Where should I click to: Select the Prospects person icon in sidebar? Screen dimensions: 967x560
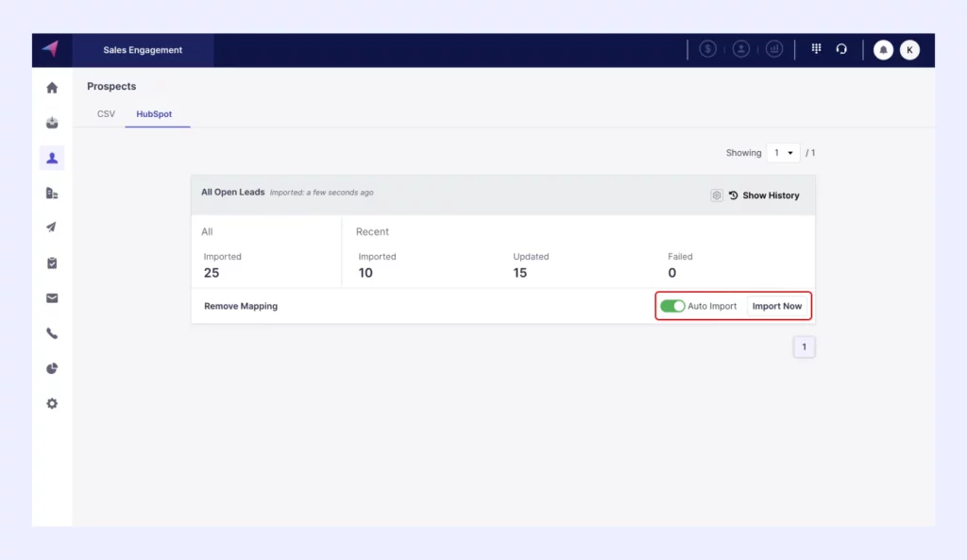pyautogui.click(x=52, y=158)
